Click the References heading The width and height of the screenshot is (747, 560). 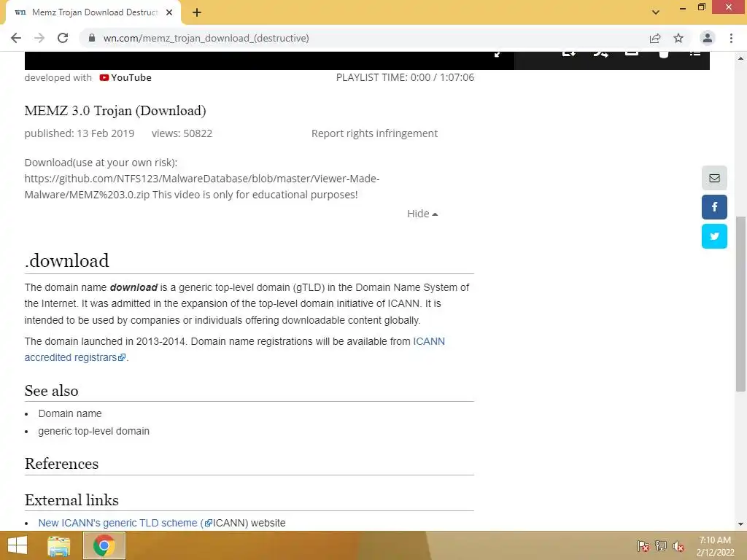point(61,464)
